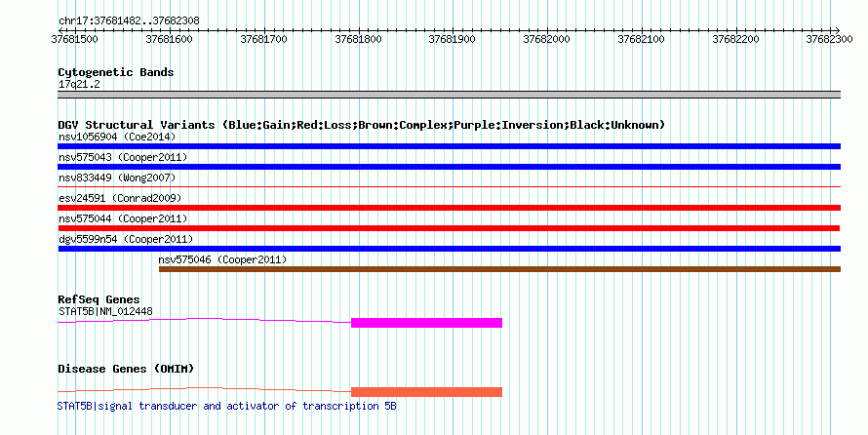Viewport: 868px width, 435px height.
Task: Click ruler position 37681600
Action: [x=169, y=39]
